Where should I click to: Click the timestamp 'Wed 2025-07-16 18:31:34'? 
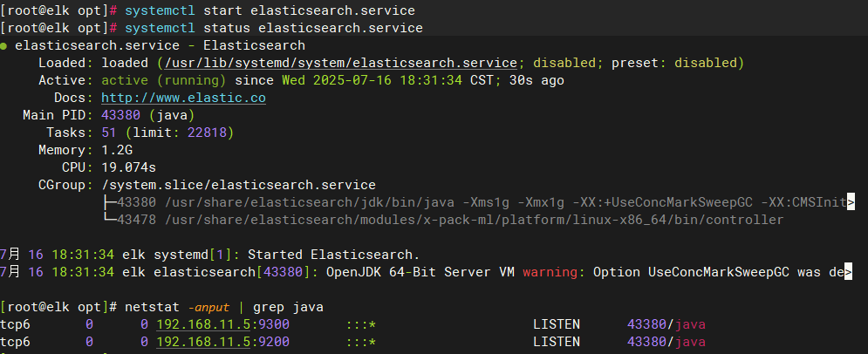pyautogui.click(x=372, y=80)
